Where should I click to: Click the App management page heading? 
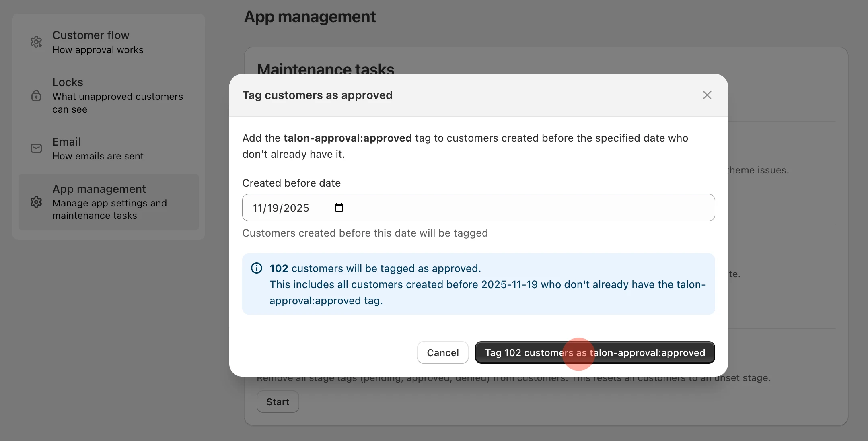[x=310, y=16]
